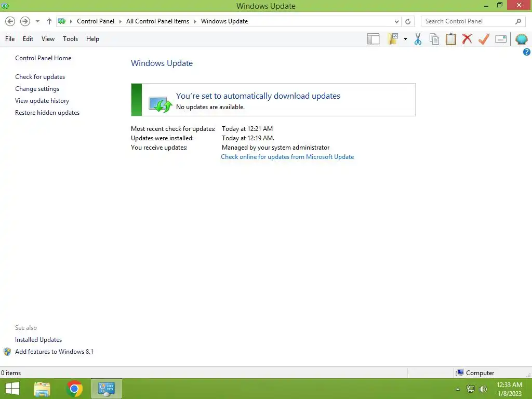Go forward with the Forward arrow button
Viewport: 532px width, 399px height.
tap(25, 21)
